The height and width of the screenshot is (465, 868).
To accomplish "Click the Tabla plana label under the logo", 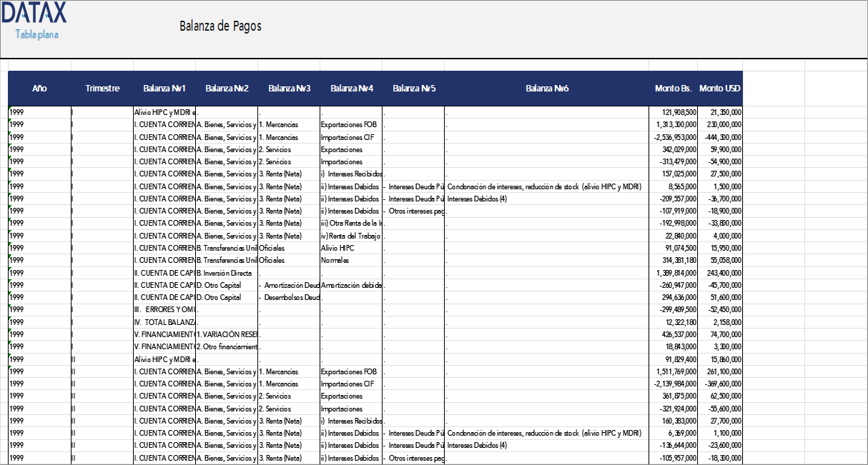I will tap(36, 34).
